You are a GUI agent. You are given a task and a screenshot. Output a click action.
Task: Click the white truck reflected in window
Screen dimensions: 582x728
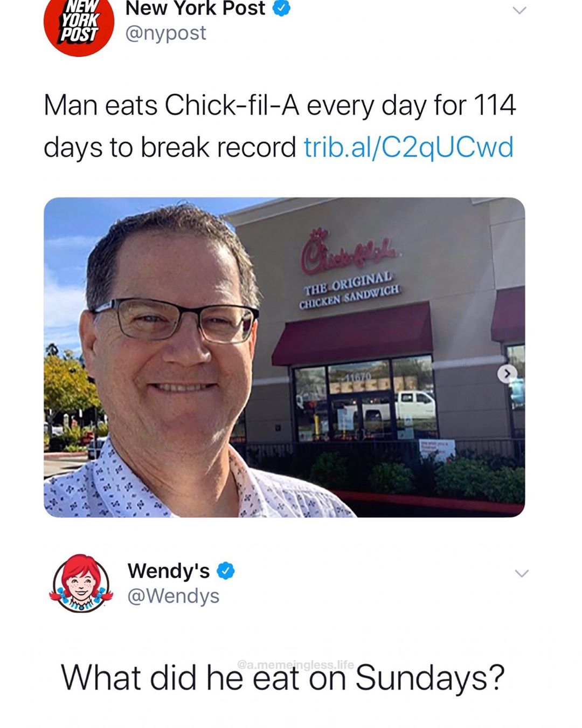point(415,404)
